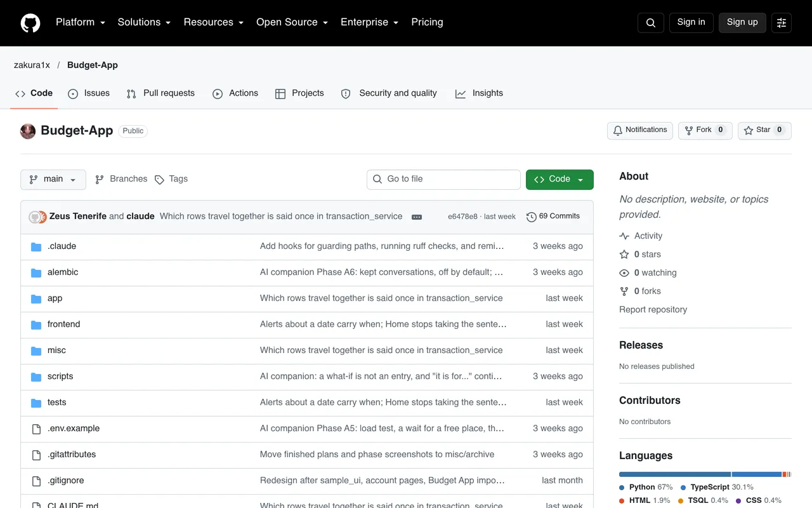Viewport: 812px width, 508px height.
Task: Expand the Resources menu
Action: click(x=213, y=22)
